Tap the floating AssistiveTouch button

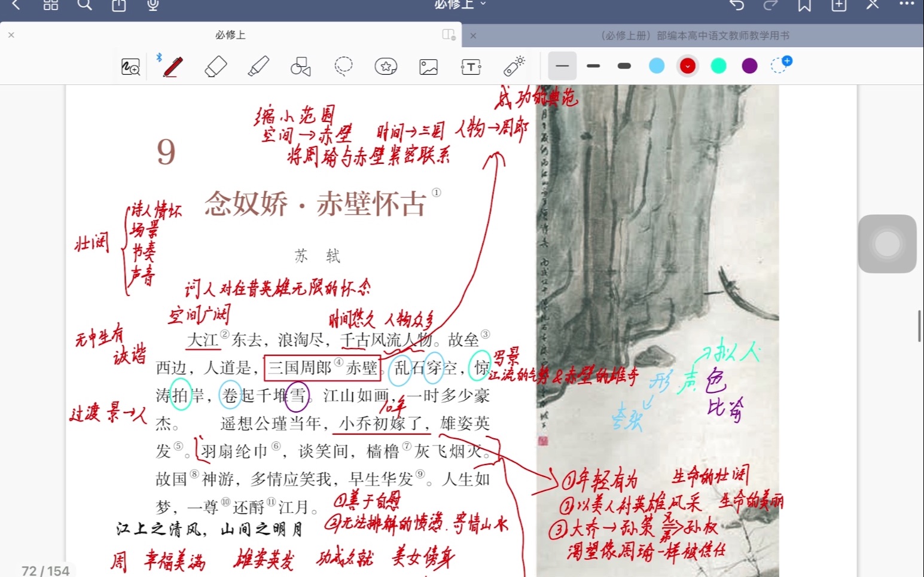(x=887, y=244)
